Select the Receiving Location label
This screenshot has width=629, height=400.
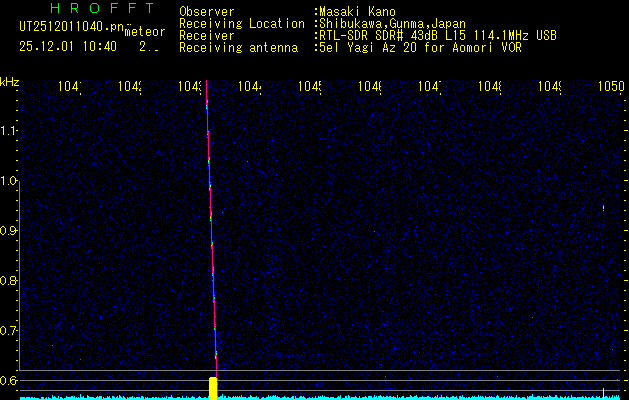point(241,23)
